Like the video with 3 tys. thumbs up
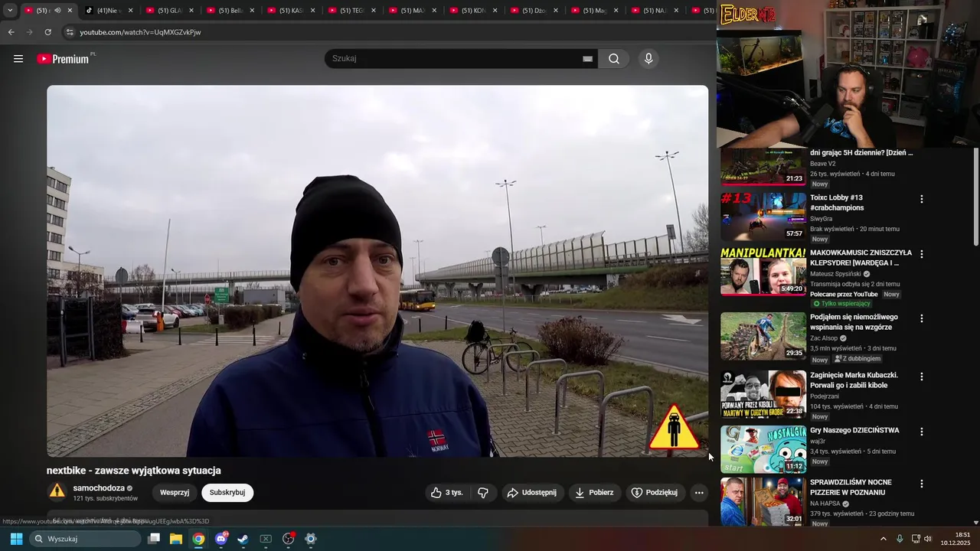This screenshot has height=551, width=980. coord(447,493)
